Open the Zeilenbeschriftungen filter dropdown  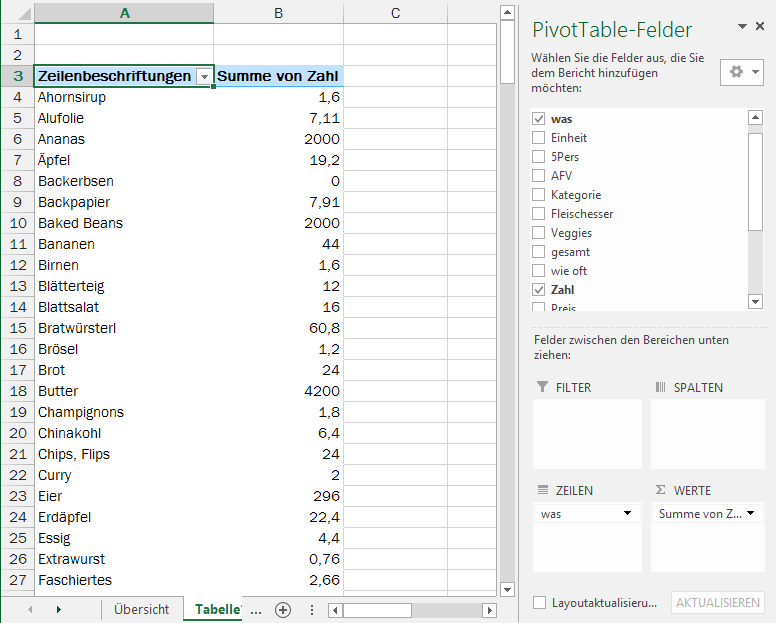pyautogui.click(x=204, y=77)
